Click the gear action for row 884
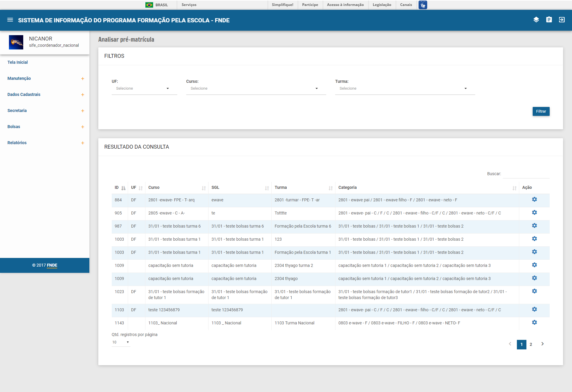This screenshot has width=572, height=392. [534, 200]
